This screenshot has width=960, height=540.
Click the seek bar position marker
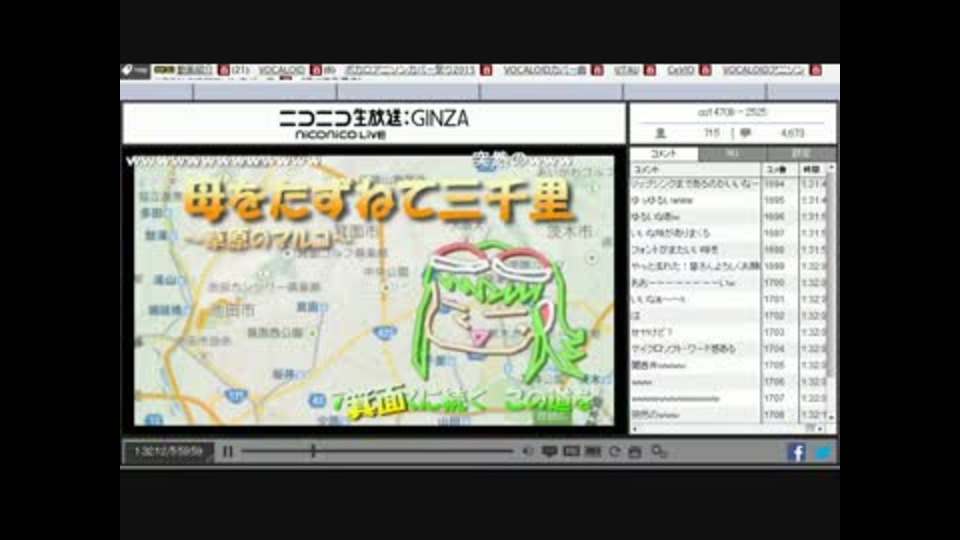coord(313,452)
